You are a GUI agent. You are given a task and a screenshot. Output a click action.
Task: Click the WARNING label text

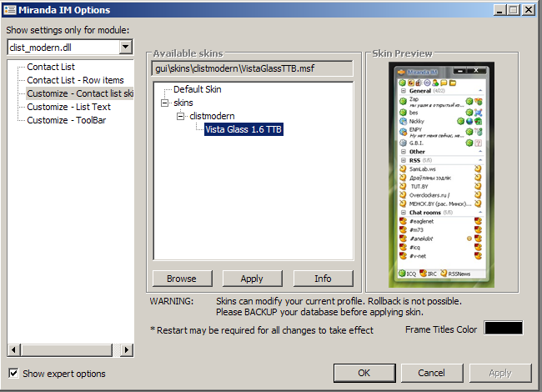(x=172, y=301)
